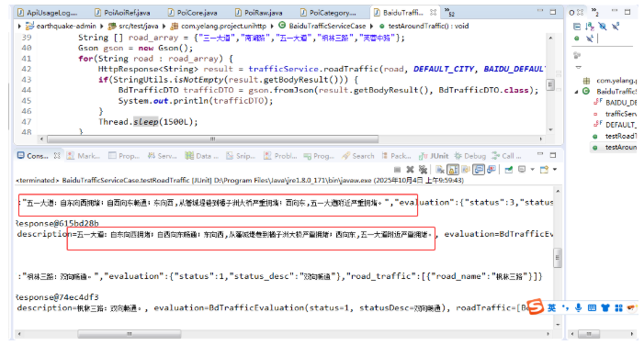Viewport: 644px width, 345px height.
Task: Open the Properties view tab
Action: 124,156
